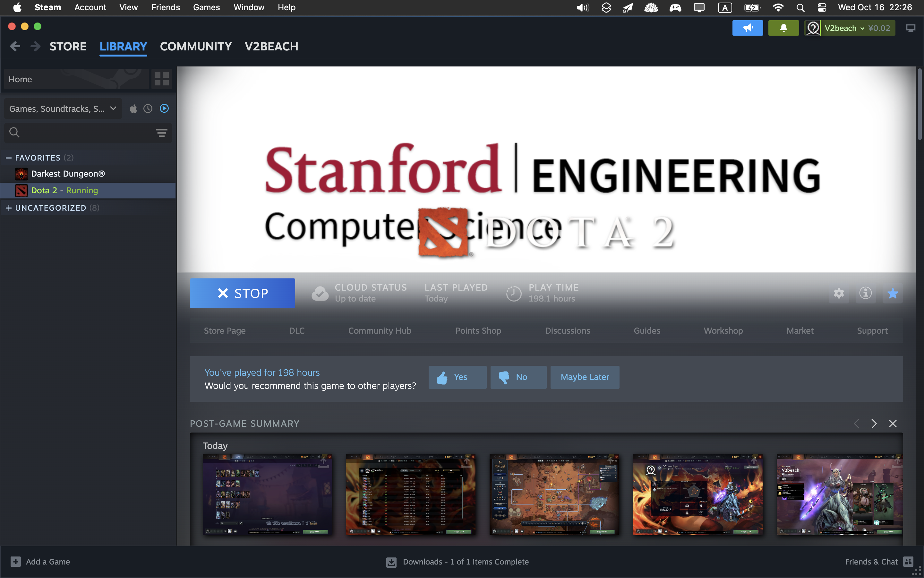Collapse the Favorites category
Screen dimensions: 924x578
9,158
